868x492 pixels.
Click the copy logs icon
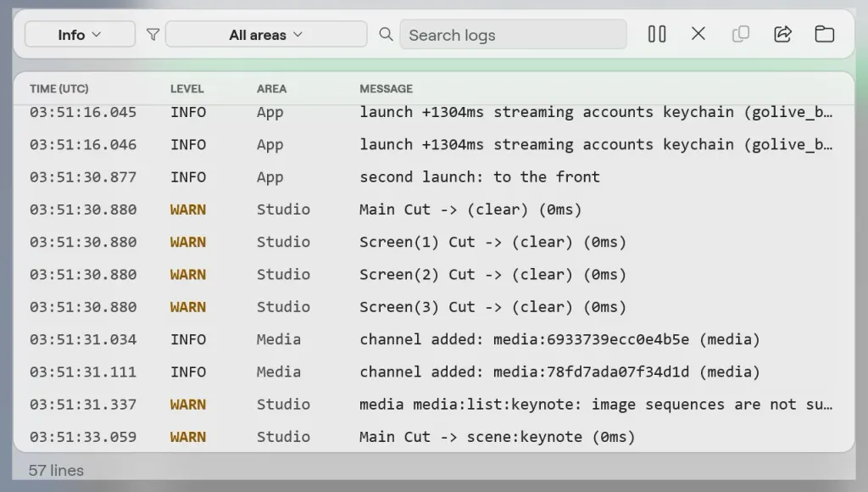click(740, 34)
